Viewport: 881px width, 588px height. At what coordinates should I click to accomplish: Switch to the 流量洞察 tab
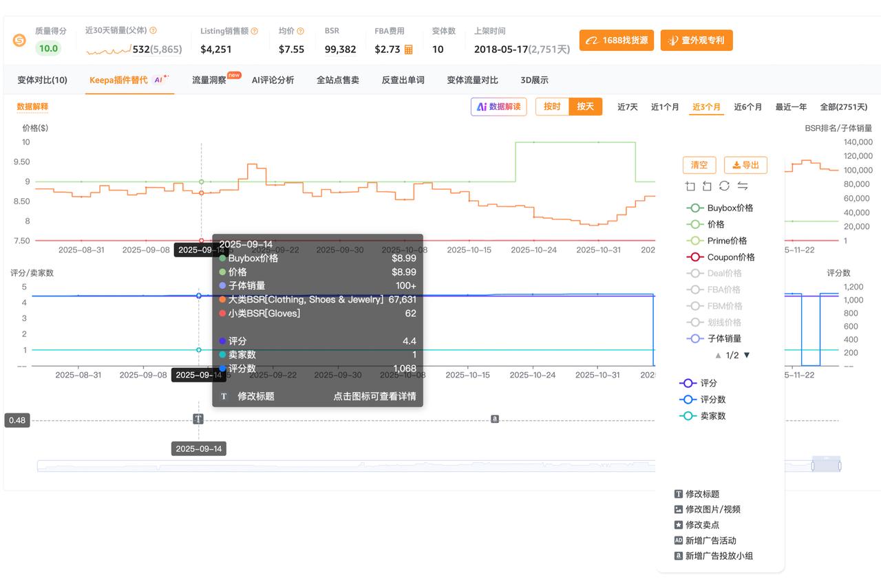209,80
